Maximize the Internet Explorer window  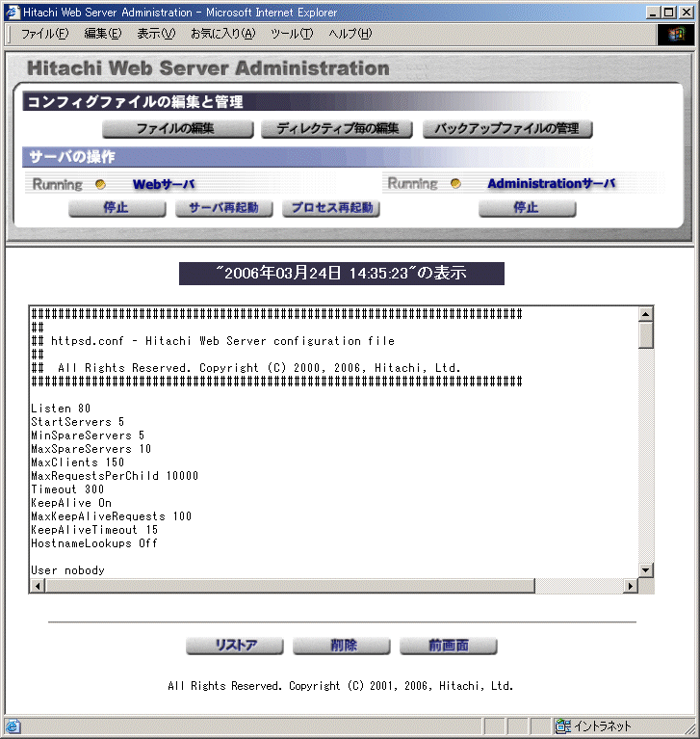pyautogui.click(x=669, y=13)
